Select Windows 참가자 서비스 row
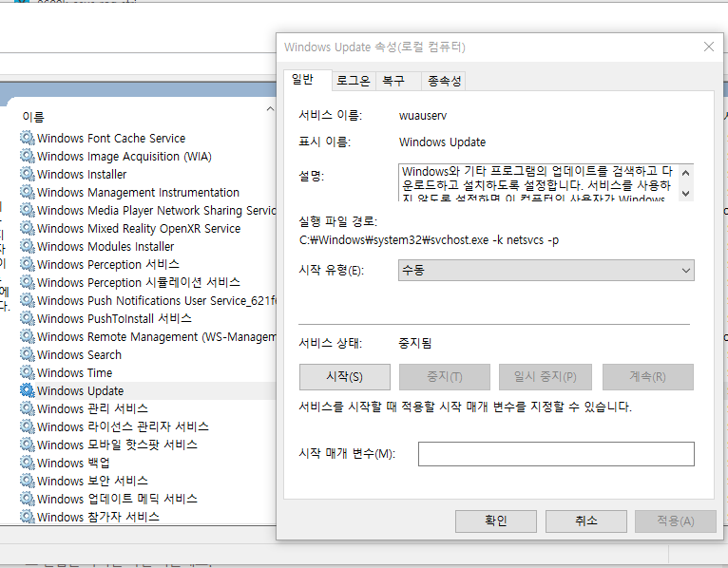This screenshot has height=568, width=728. 147,517
